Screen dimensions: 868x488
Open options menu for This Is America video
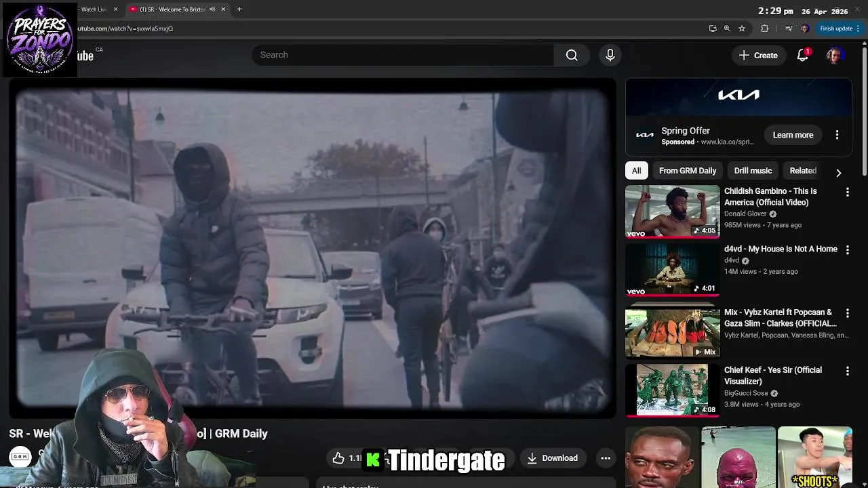tap(847, 192)
